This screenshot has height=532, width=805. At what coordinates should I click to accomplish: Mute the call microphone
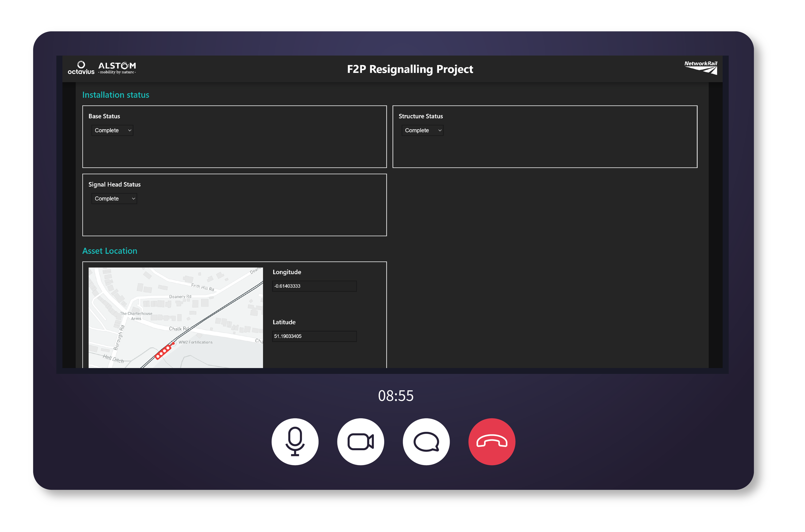(295, 442)
